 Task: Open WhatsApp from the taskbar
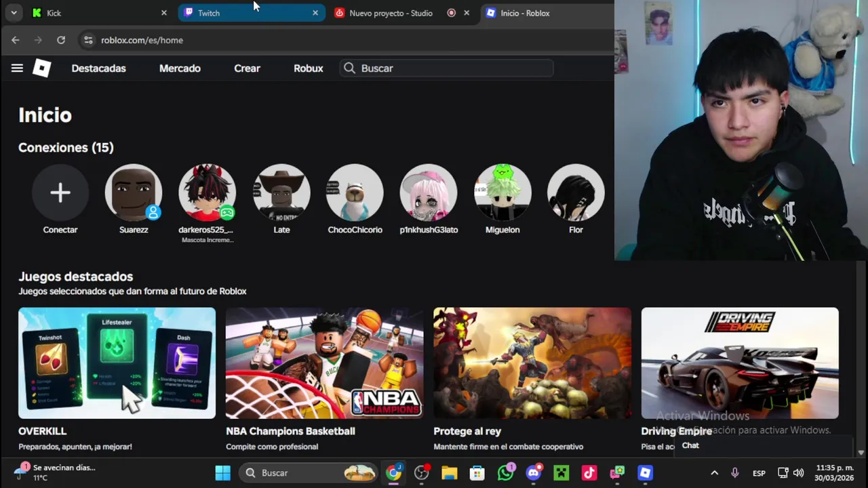(x=506, y=473)
